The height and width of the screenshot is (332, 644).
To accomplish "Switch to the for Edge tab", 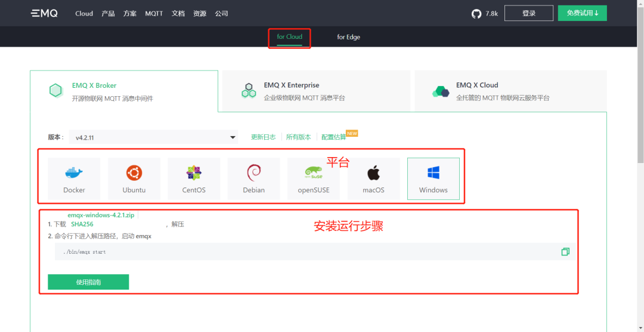I will tap(349, 37).
